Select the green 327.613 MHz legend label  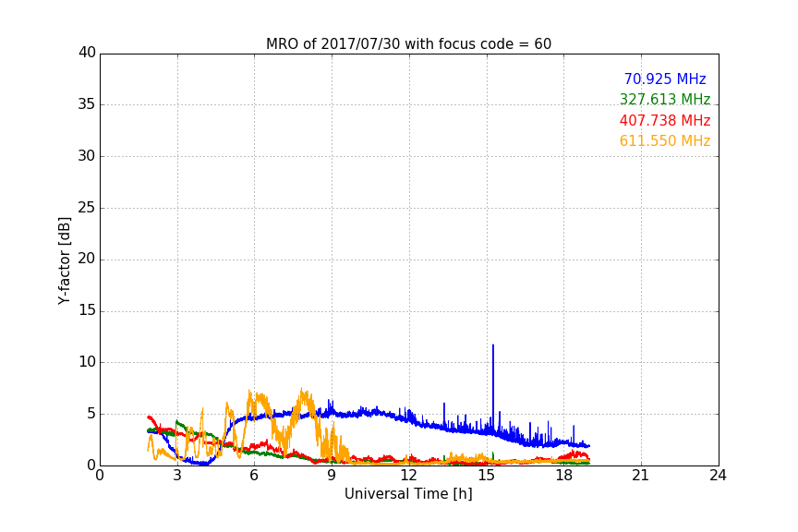coord(665,99)
